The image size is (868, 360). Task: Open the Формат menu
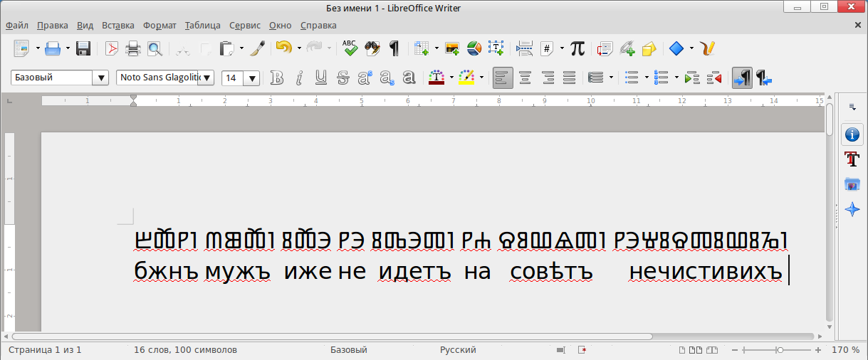pos(160,25)
